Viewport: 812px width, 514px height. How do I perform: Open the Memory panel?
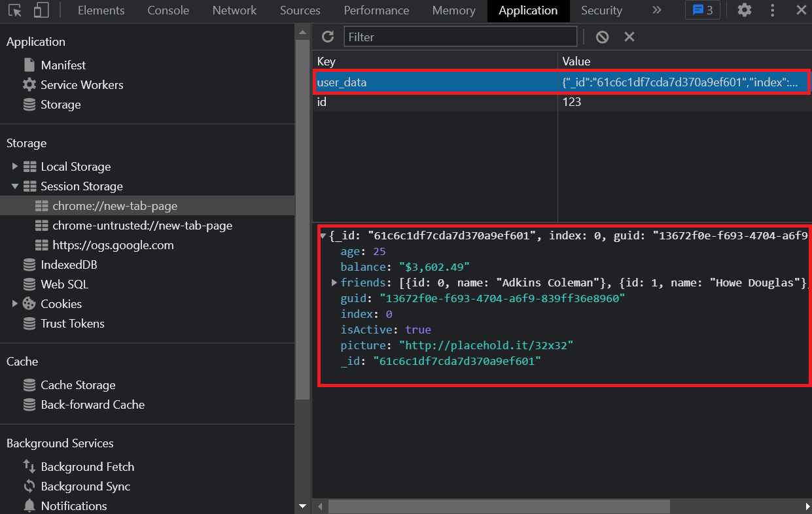click(x=453, y=10)
